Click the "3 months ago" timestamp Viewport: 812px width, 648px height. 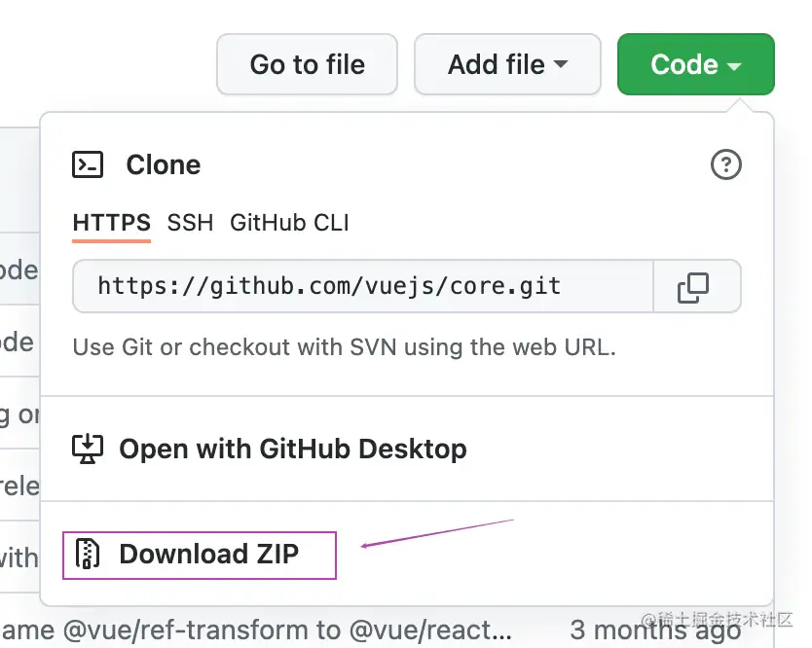(x=652, y=630)
